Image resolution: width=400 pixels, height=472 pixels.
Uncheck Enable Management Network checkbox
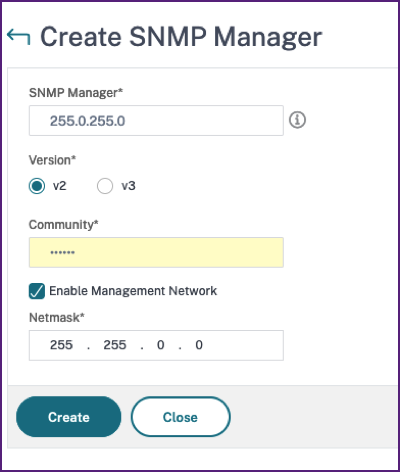pyautogui.click(x=37, y=291)
